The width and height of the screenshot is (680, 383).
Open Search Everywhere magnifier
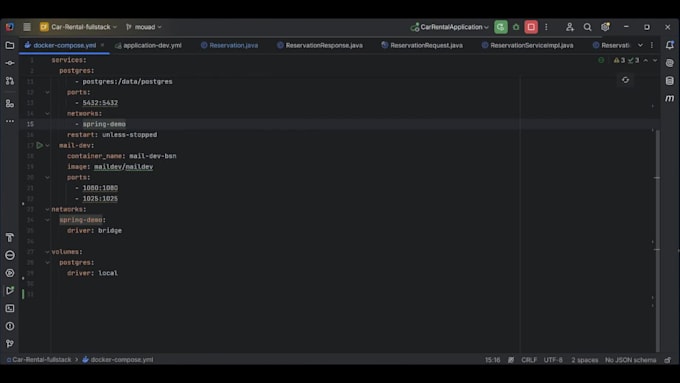(x=587, y=27)
